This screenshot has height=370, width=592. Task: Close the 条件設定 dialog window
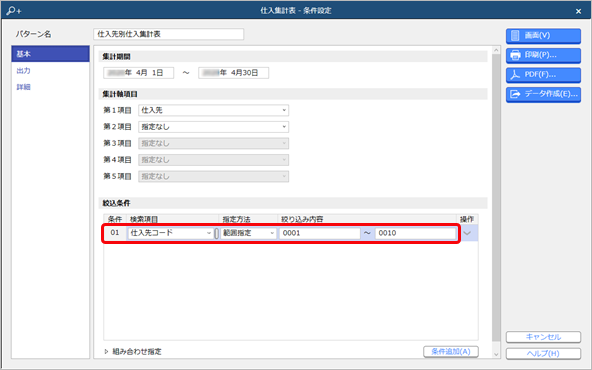click(x=578, y=11)
